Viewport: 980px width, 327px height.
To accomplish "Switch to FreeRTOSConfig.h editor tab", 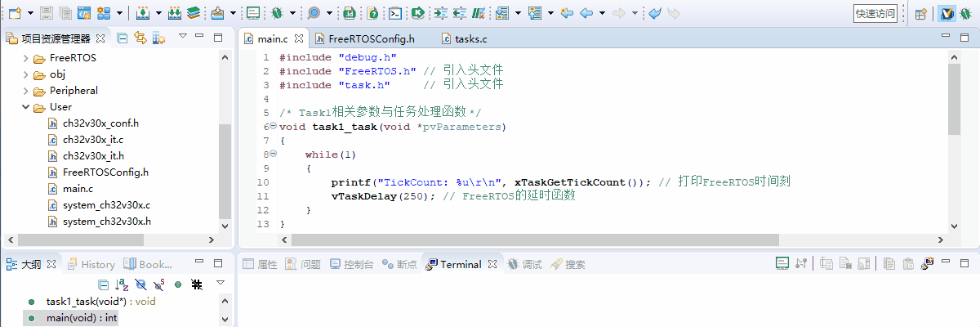I will (363, 38).
